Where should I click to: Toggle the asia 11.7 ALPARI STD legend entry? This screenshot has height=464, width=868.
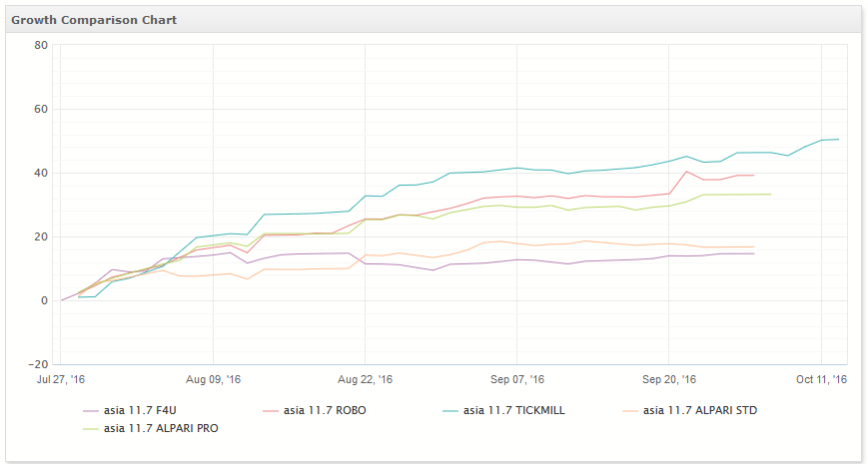tap(689, 411)
